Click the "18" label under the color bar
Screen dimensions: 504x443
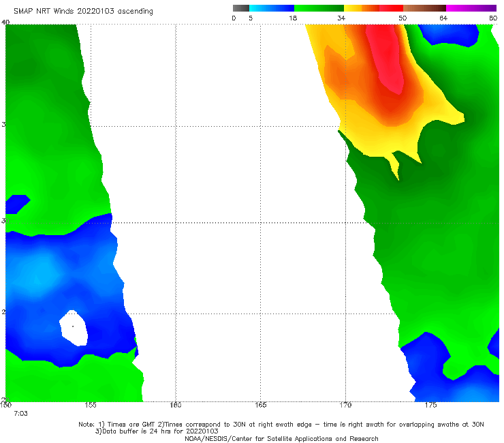293,18
